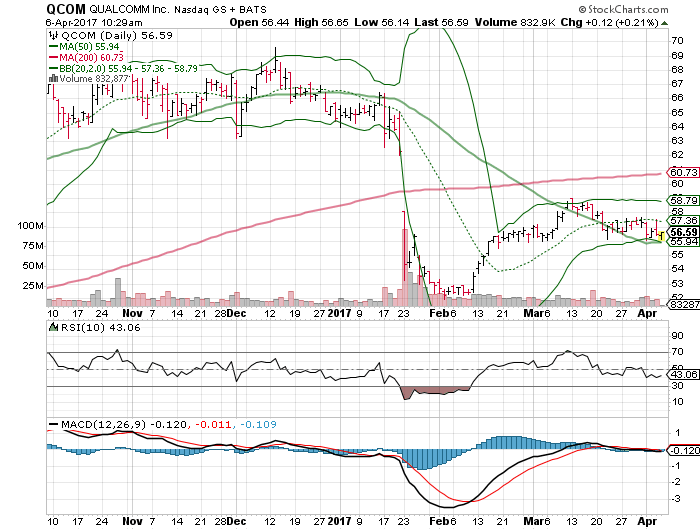Click the 83287 volume tag on right axis
The image size is (700, 530).
pyautogui.click(x=683, y=304)
